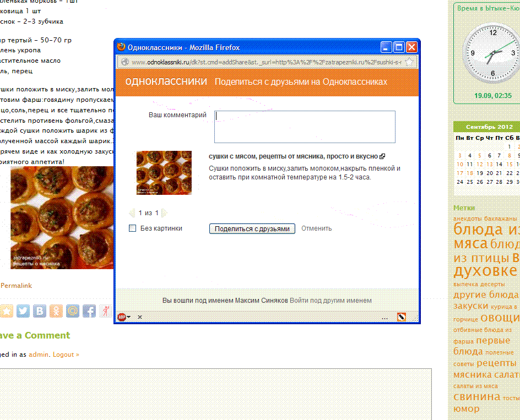520x420 pixels.
Task: Open the свинина tag
Action: [x=477, y=396]
